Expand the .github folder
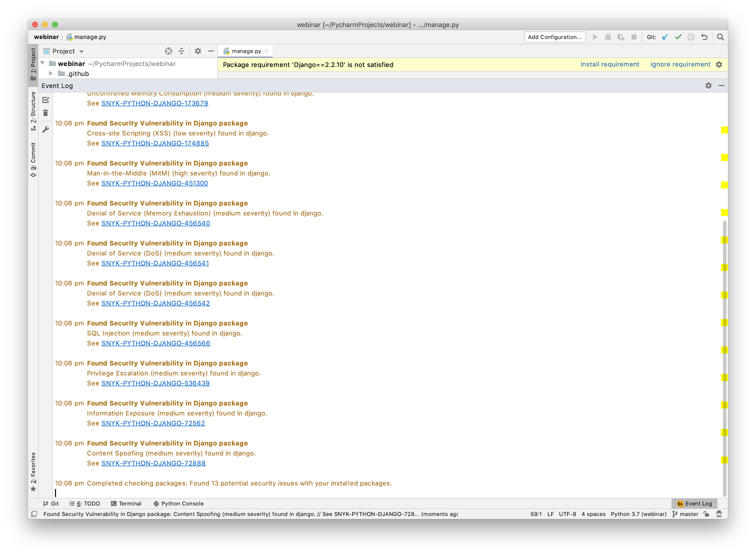 coord(51,73)
